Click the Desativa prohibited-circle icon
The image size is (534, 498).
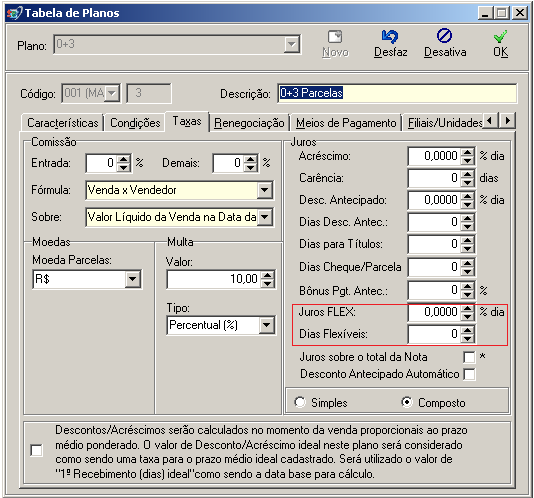point(444,36)
